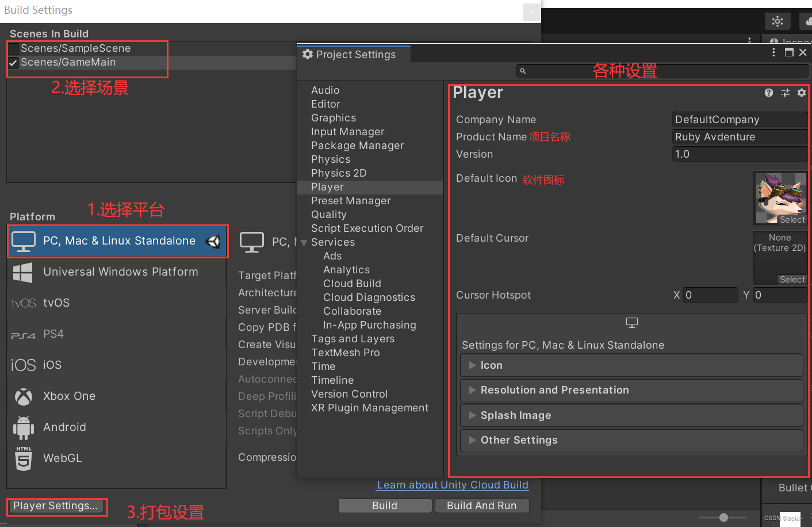
Task: Select Audio in Project Settings list
Action: point(325,90)
